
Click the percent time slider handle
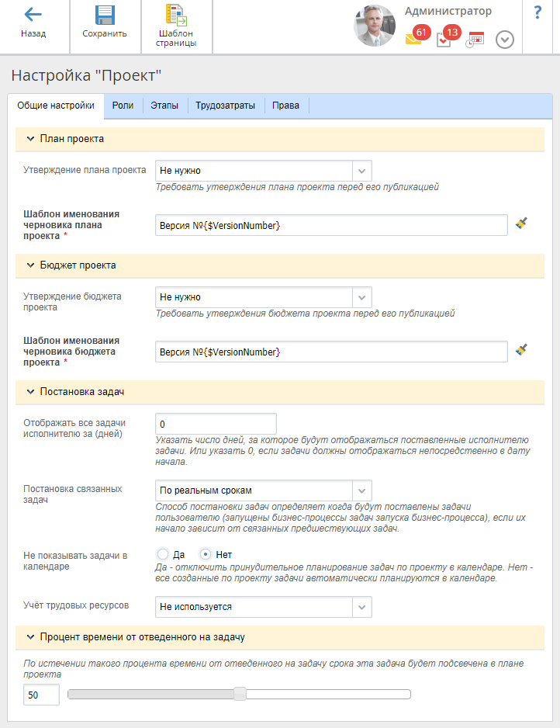click(x=240, y=694)
